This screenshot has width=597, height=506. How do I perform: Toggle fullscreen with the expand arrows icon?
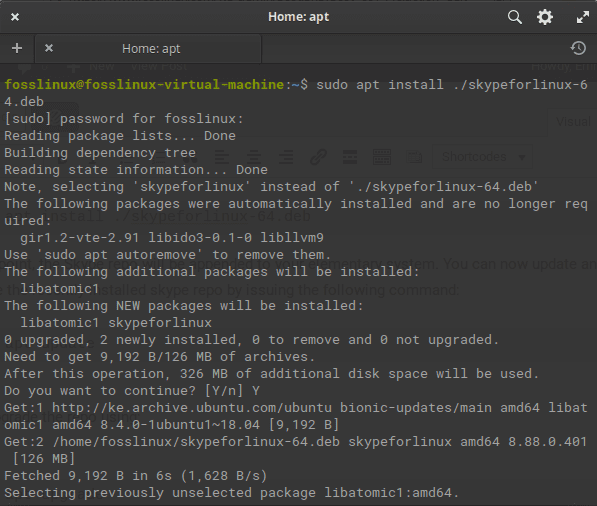click(x=583, y=17)
